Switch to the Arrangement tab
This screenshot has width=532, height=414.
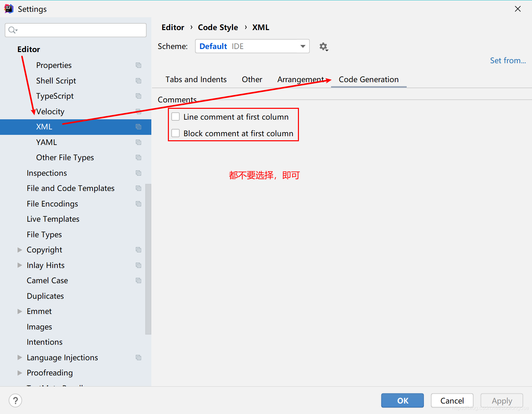pos(301,79)
